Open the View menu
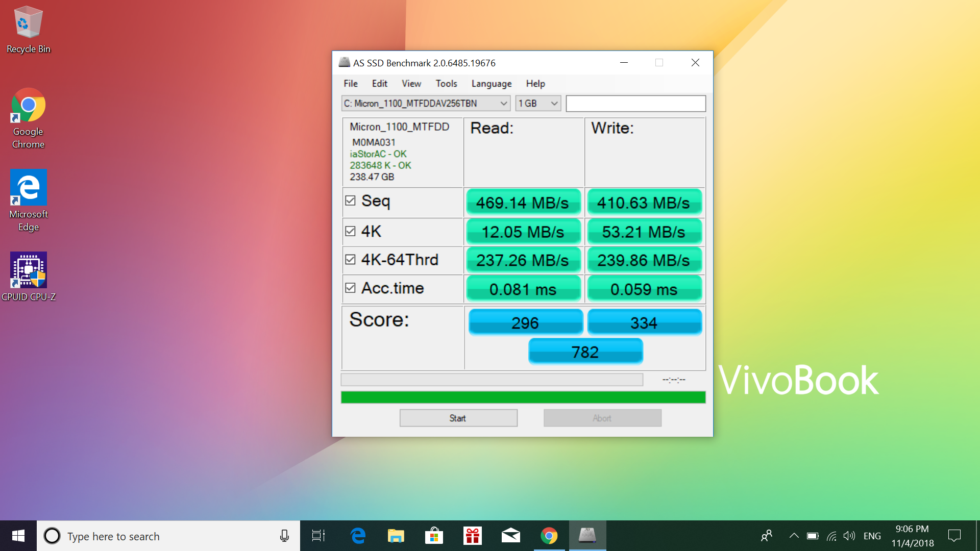 411,84
